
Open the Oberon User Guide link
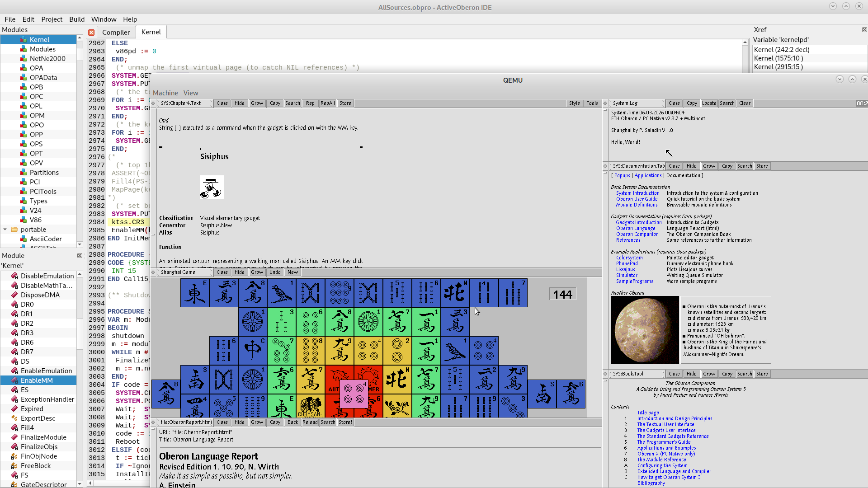pos(636,199)
